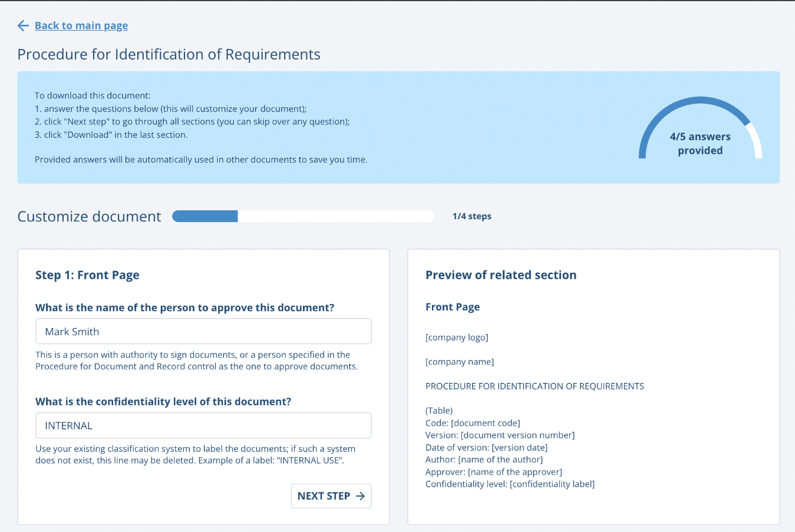Select the Mark Smith approver name field
Image resolution: width=795 pixels, height=532 pixels.
[203, 331]
